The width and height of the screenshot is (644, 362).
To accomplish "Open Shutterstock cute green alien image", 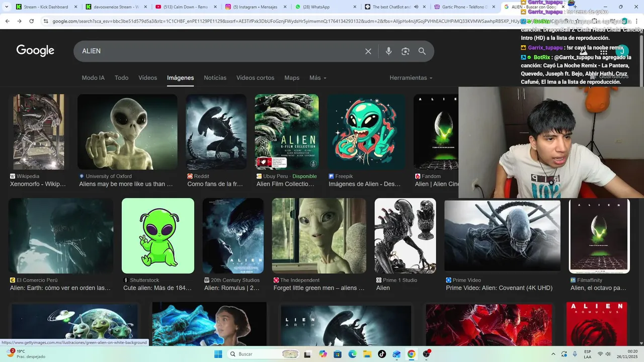I will 158,236.
